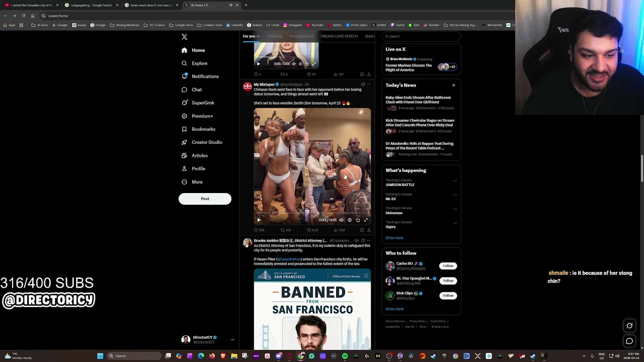The image size is (644, 362).
Task: Open Twitch bookmark in bookmarks bar
Action: pos(397,25)
